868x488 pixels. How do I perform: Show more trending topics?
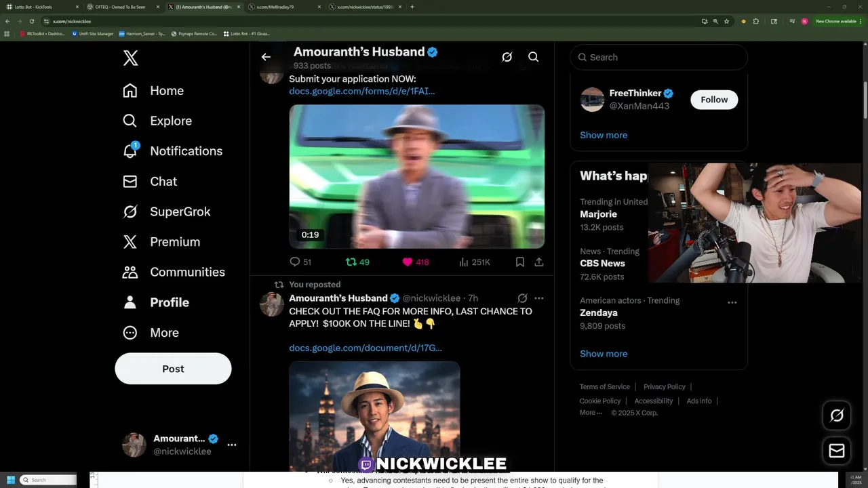604,354
